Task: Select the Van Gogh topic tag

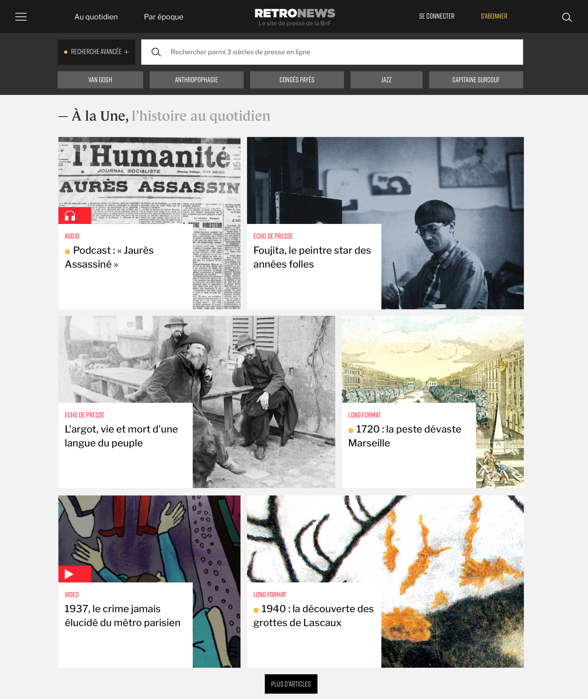Action: pyautogui.click(x=100, y=80)
